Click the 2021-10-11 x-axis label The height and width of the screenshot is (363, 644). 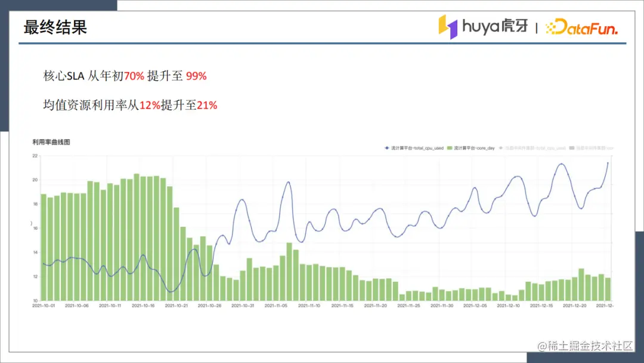click(110, 306)
